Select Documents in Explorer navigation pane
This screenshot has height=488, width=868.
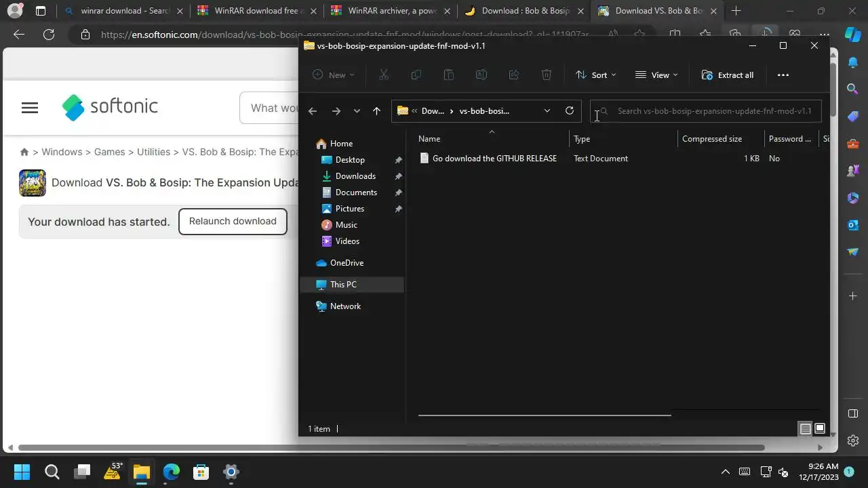click(356, 192)
